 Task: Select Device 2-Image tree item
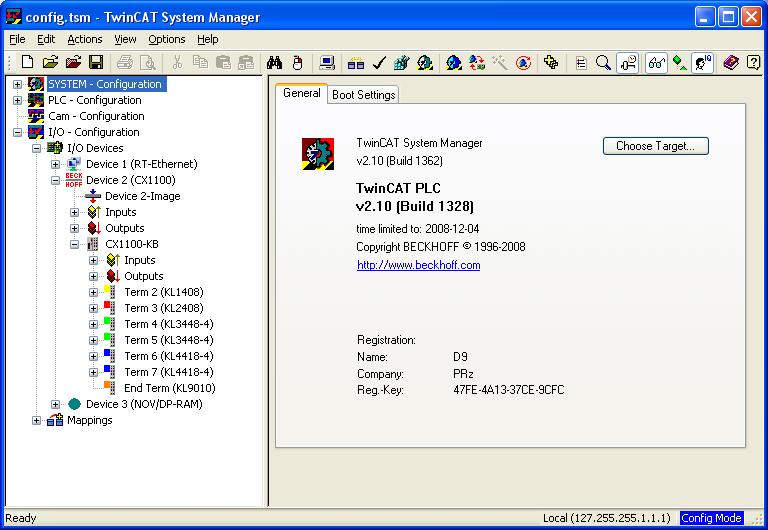pos(143,196)
